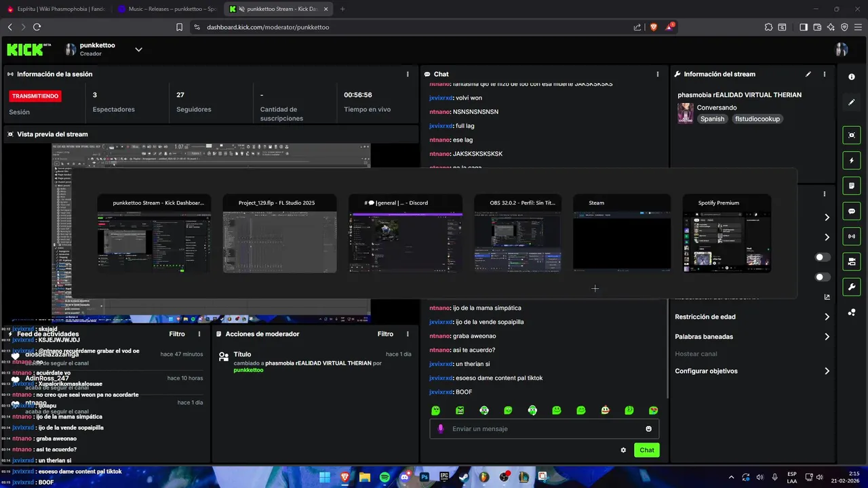Toggle the lightning bolt panel sidebar icon
Image resolution: width=868 pixels, height=488 pixels.
pos(852,161)
